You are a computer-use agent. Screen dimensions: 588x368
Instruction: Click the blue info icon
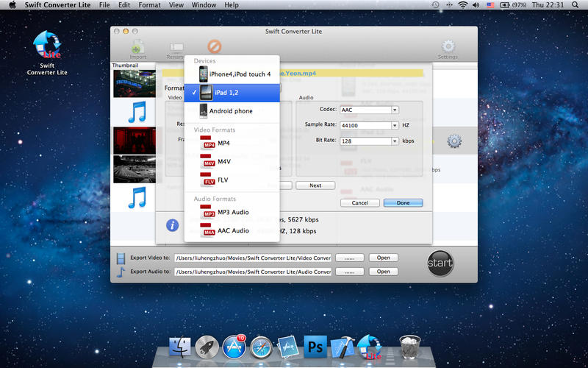point(172,225)
